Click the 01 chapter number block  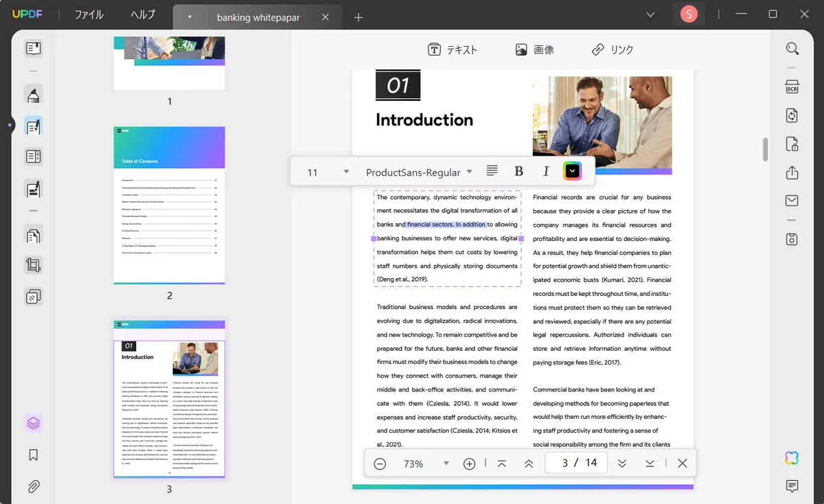click(398, 85)
